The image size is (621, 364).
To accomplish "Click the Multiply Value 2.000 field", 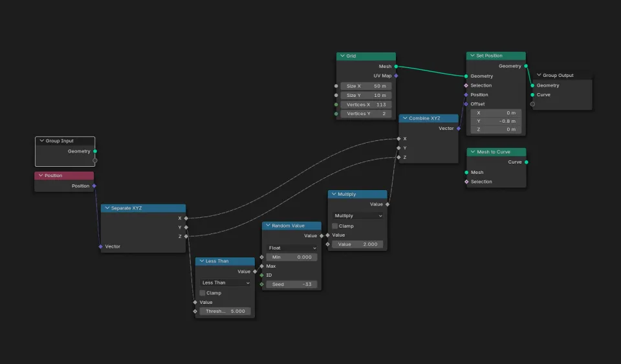I will pos(358,244).
